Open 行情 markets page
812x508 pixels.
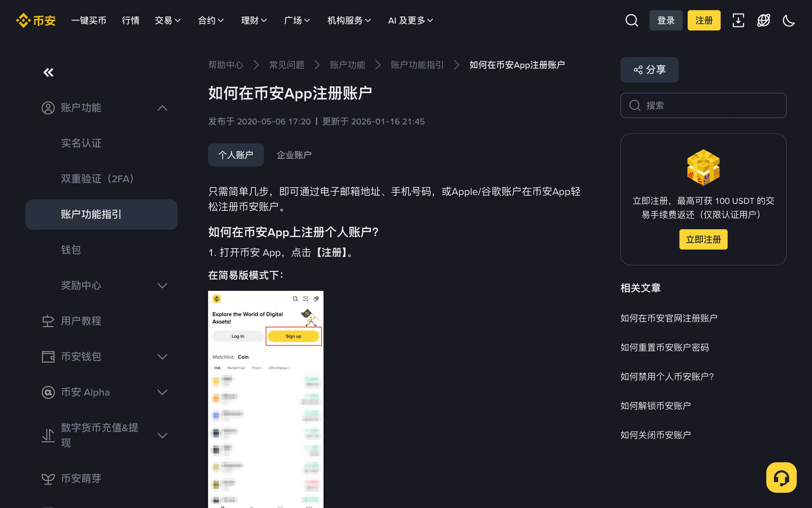pyautogui.click(x=131, y=21)
